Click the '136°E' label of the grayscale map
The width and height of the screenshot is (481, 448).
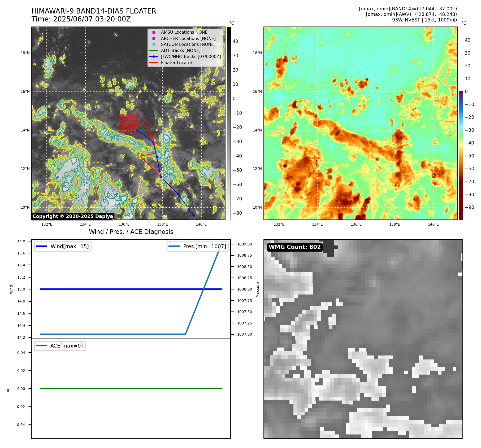point(124,224)
